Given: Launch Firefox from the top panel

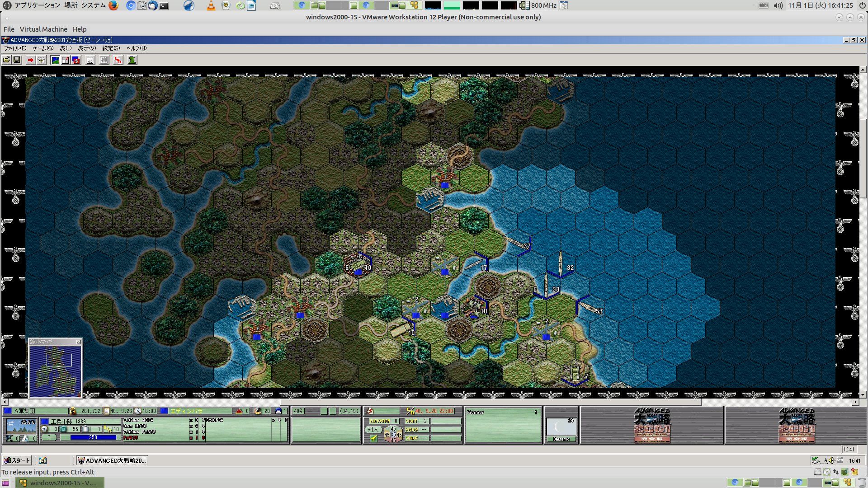Looking at the screenshot, I should point(113,5).
